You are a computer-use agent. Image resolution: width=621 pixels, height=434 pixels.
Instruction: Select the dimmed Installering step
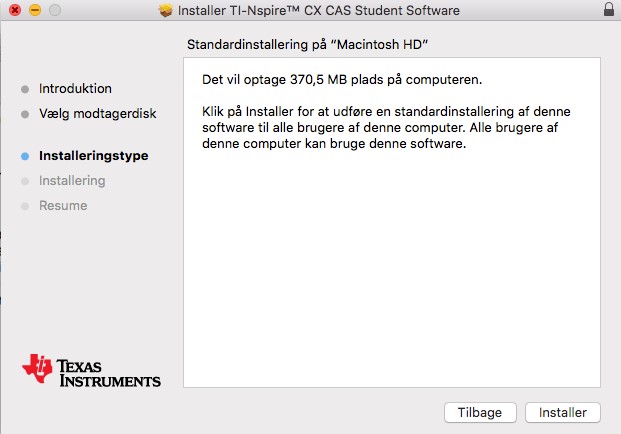pyautogui.click(x=72, y=181)
